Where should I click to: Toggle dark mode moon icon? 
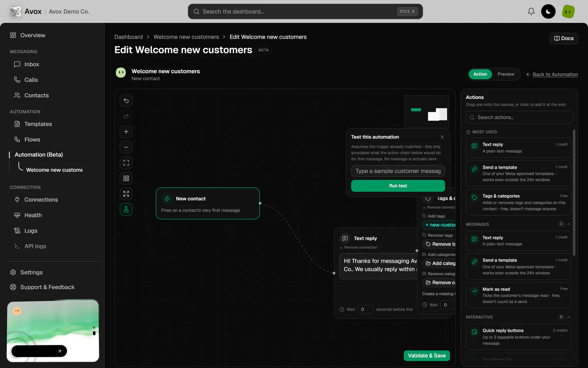548,11
